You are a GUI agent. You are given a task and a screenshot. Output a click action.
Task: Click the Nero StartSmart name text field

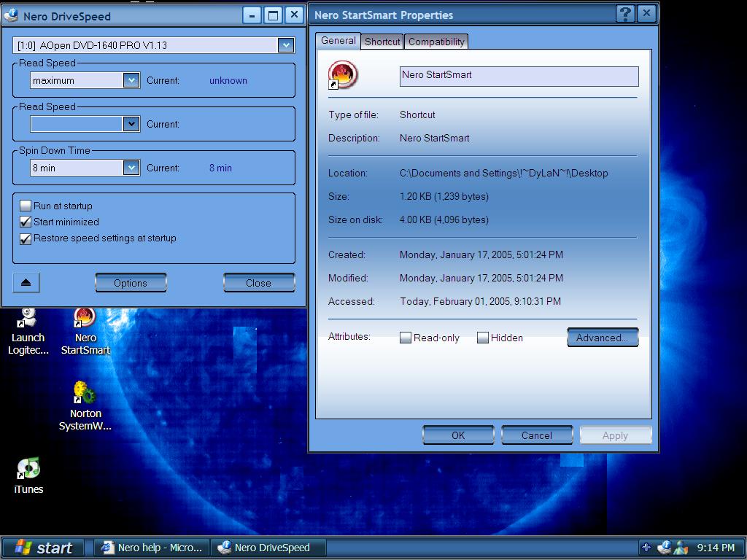(519, 76)
